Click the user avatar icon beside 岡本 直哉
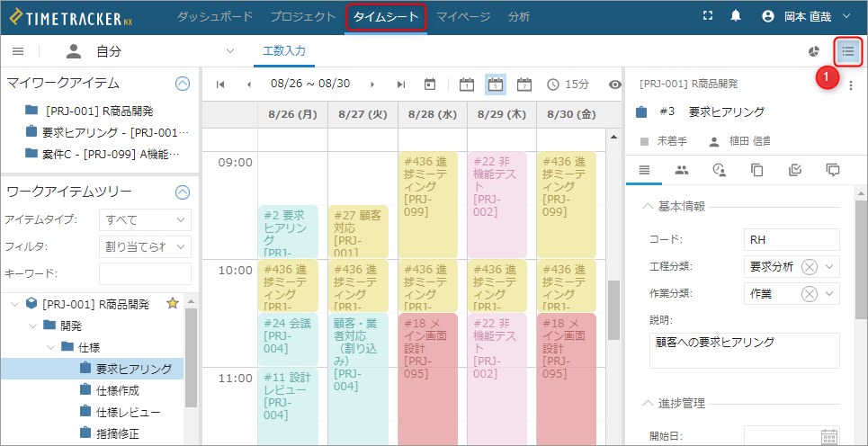This screenshot has width=868, height=446. 768,16
